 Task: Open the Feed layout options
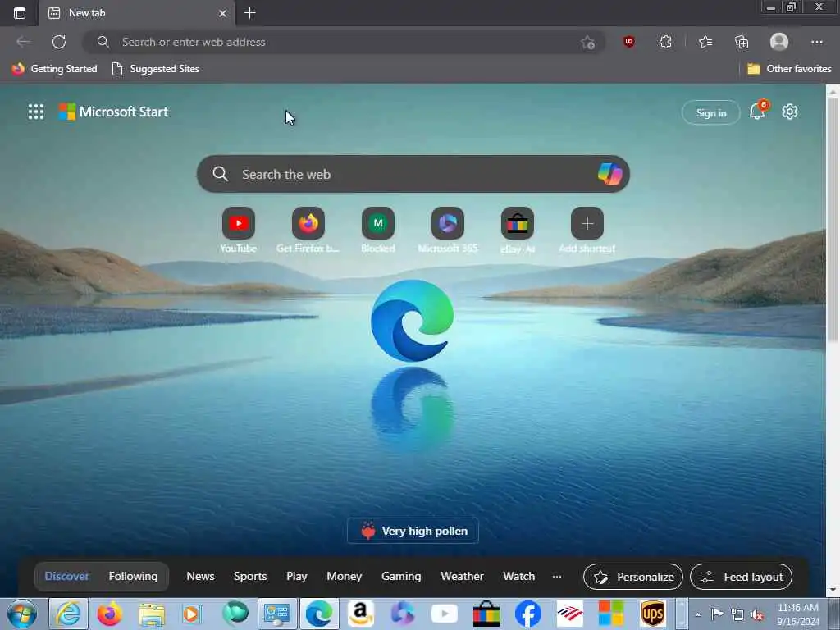(741, 577)
